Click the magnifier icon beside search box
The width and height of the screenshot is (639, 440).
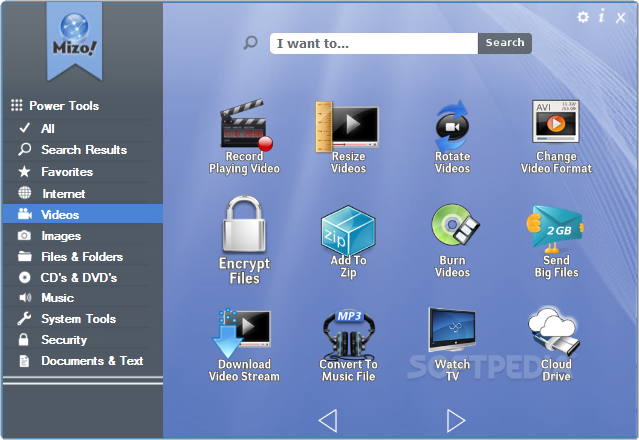pyautogui.click(x=250, y=42)
